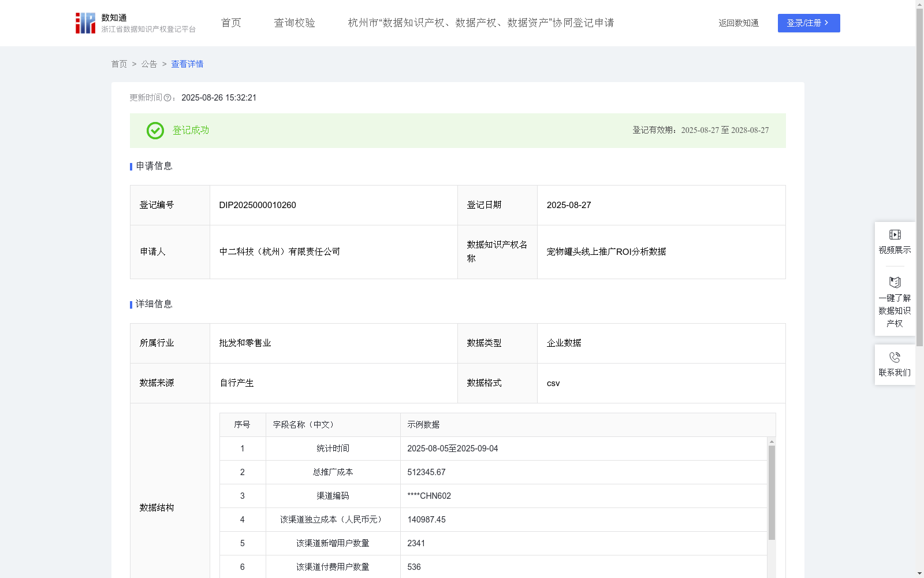Image resolution: width=924 pixels, height=578 pixels.
Task: Open the 首页 navigation menu item
Action: (x=231, y=23)
